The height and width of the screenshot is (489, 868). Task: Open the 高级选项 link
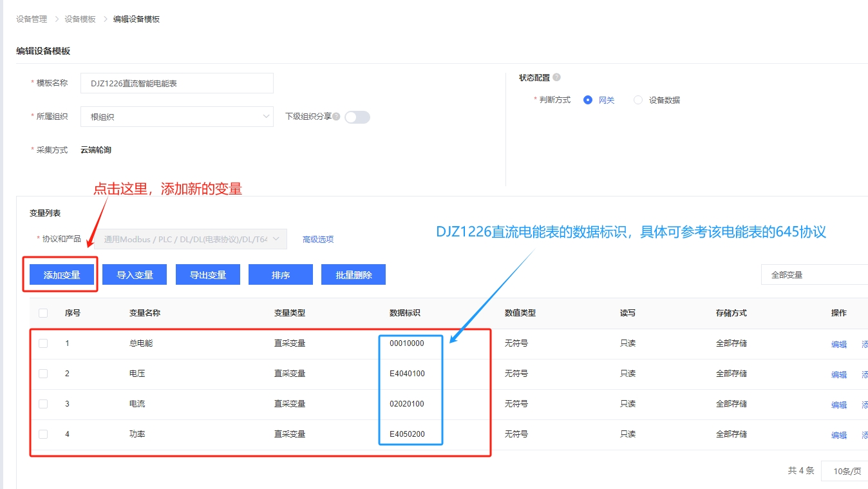[318, 239]
